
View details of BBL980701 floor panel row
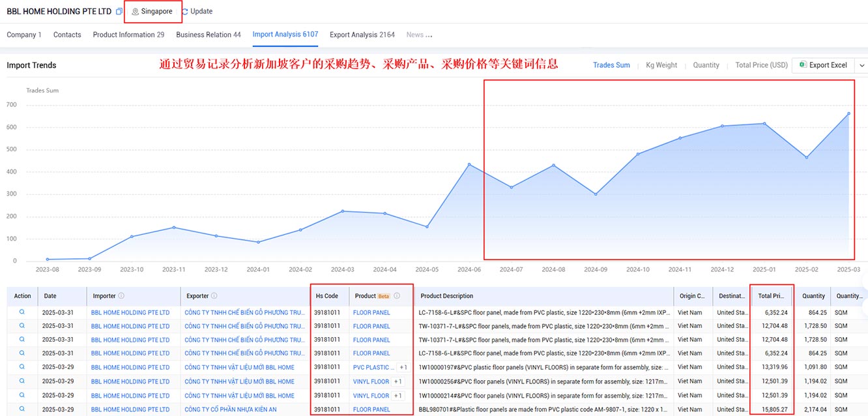click(22, 409)
